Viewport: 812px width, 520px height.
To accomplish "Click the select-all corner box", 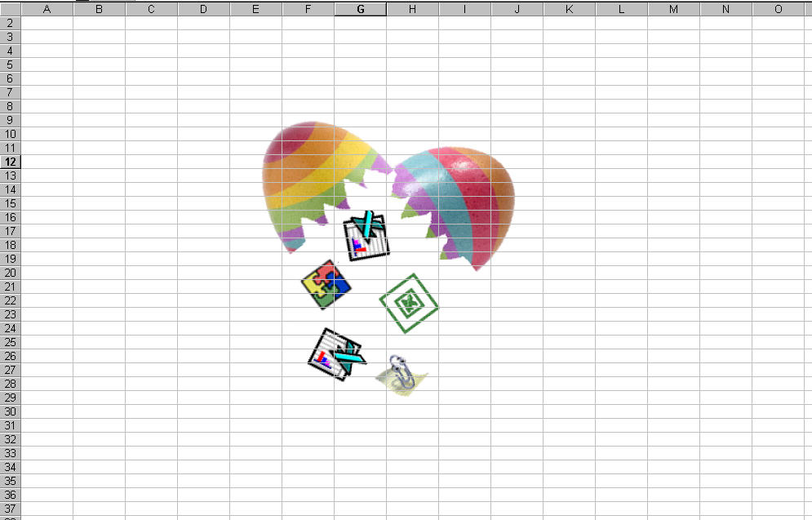I will 11,9.
